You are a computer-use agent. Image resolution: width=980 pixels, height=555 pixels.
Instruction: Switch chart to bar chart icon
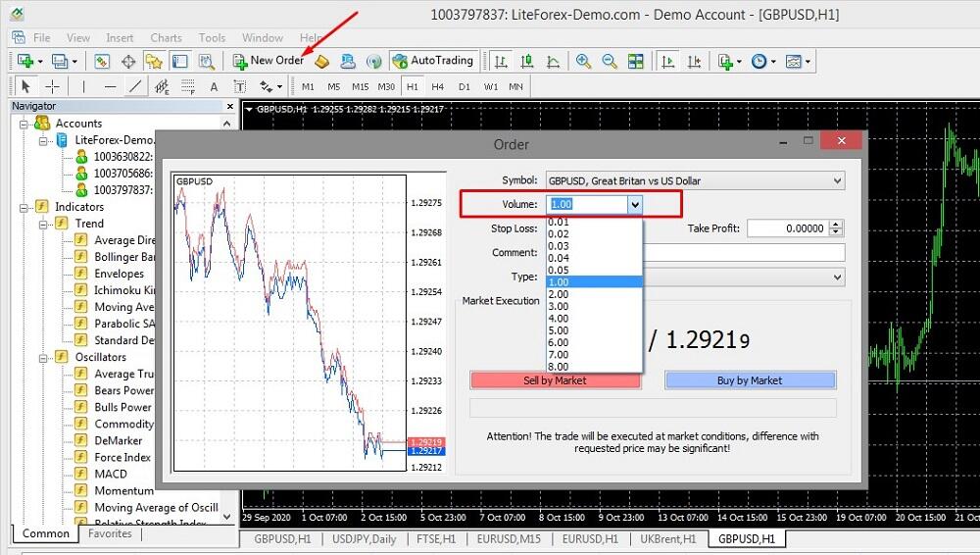pyautogui.click(x=501, y=61)
